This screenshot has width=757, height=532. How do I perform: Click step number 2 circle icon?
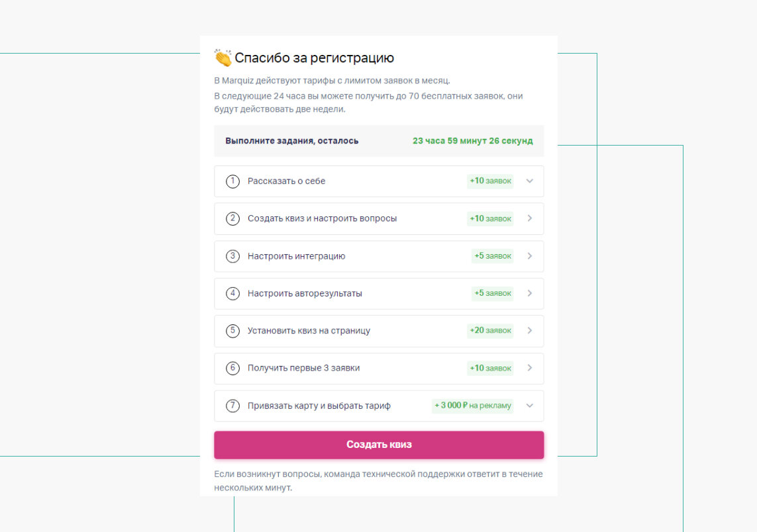tap(232, 218)
